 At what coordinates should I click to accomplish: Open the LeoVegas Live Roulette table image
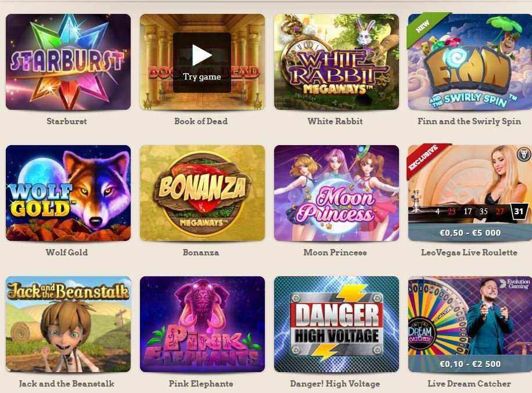pyautogui.click(x=470, y=193)
